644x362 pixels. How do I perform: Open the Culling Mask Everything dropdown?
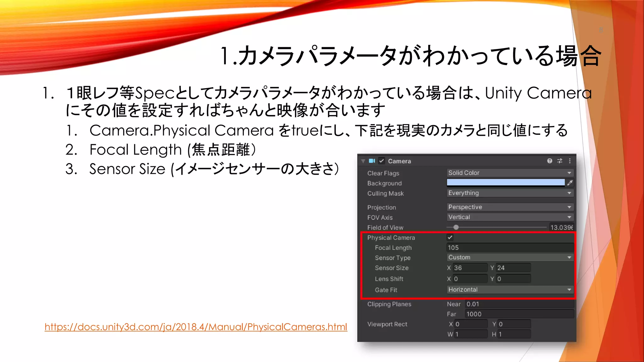point(510,193)
